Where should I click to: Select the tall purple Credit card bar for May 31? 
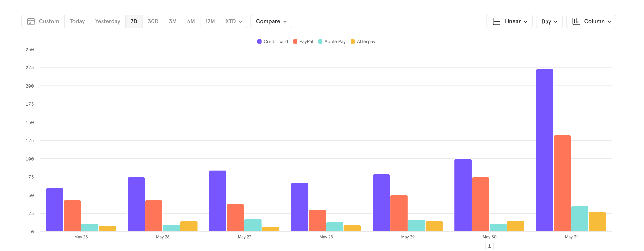544,150
